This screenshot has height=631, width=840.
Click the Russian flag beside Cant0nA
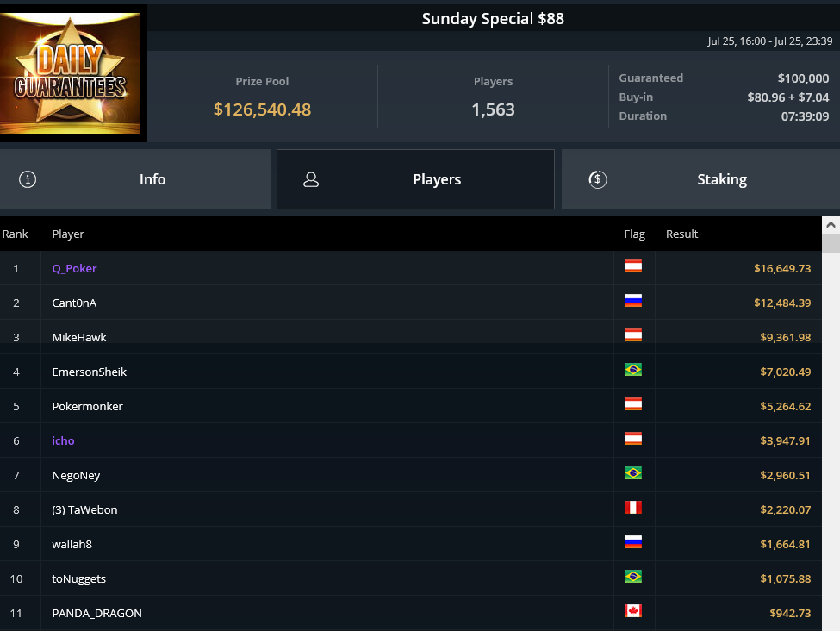[x=632, y=301]
